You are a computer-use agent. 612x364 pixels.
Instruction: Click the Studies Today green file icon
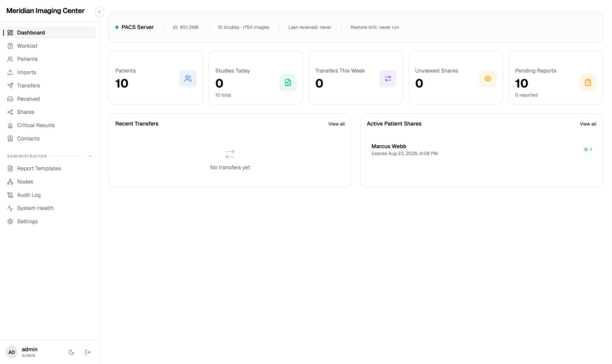288,83
